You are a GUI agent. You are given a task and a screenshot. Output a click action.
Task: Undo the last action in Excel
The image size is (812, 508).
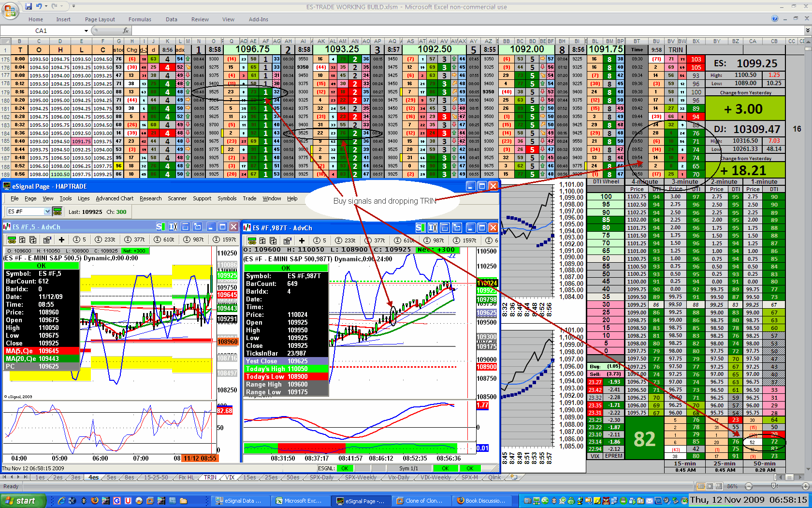pos(39,6)
